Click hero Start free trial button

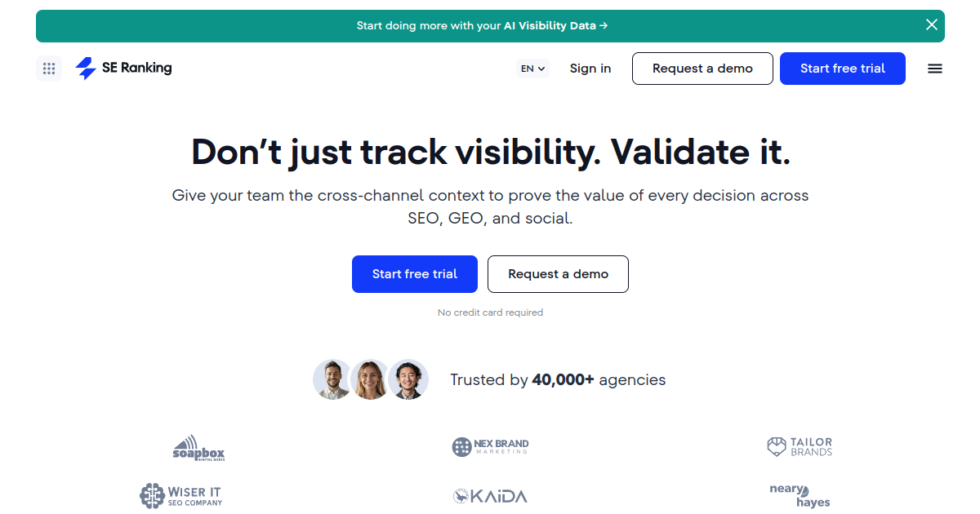tap(415, 274)
